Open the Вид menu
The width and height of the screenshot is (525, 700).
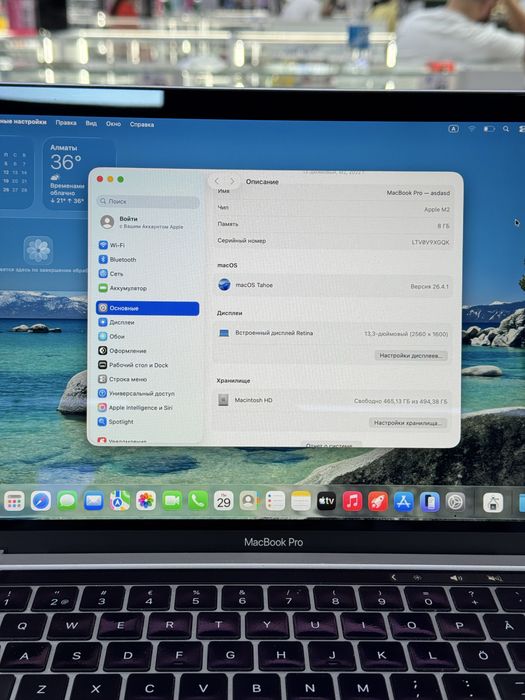pyautogui.click(x=91, y=123)
